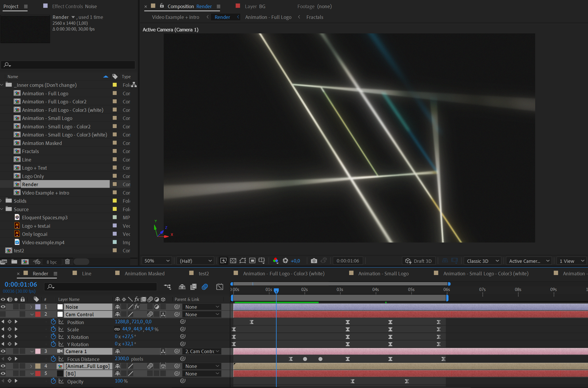Open the Effect Controls Noise tab

[x=74, y=6]
